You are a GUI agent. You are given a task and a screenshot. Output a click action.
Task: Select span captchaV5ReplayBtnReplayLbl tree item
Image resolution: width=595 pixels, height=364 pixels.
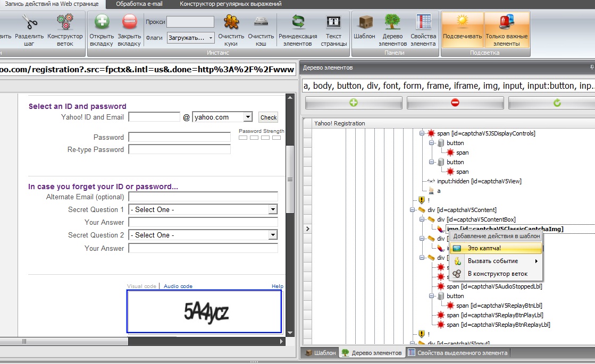coord(498,325)
